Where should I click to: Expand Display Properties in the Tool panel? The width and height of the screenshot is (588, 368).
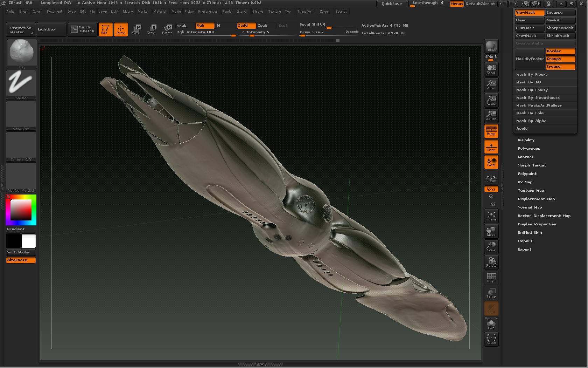pos(537,224)
